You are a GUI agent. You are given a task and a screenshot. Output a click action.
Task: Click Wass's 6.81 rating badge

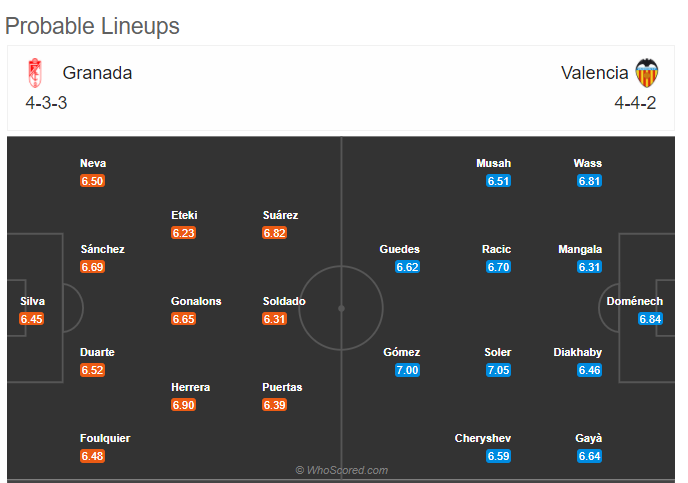[589, 181]
